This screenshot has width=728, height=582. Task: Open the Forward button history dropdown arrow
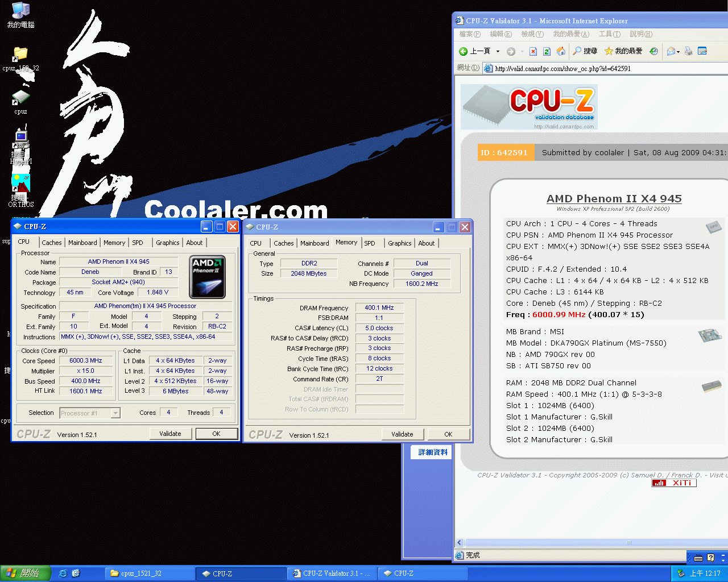click(x=522, y=51)
